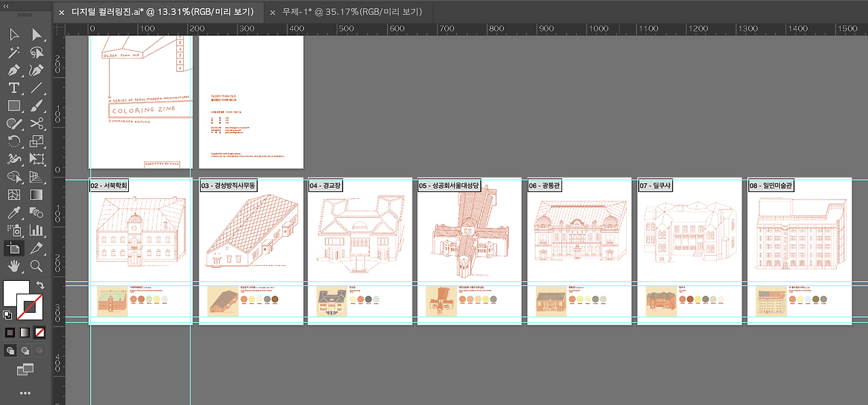Swap fill and stroke colors
This screenshot has height=405, width=868.
(40, 285)
